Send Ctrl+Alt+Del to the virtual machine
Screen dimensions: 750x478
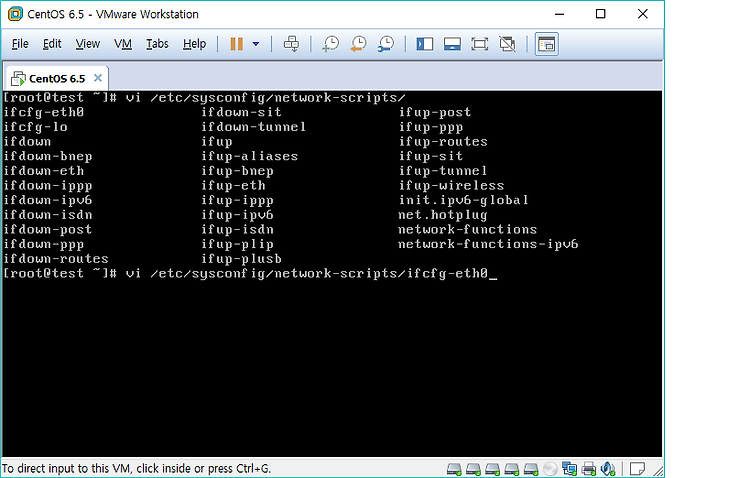(x=291, y=44)
